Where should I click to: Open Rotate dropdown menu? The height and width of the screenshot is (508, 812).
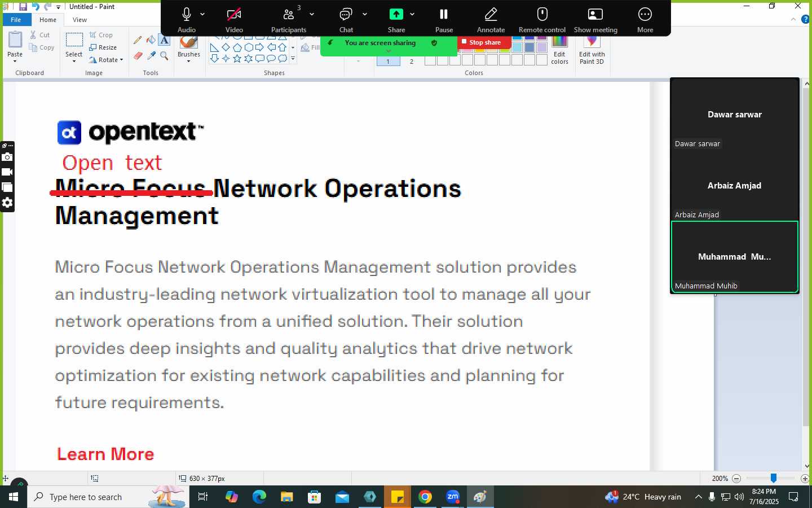[107, 60]
